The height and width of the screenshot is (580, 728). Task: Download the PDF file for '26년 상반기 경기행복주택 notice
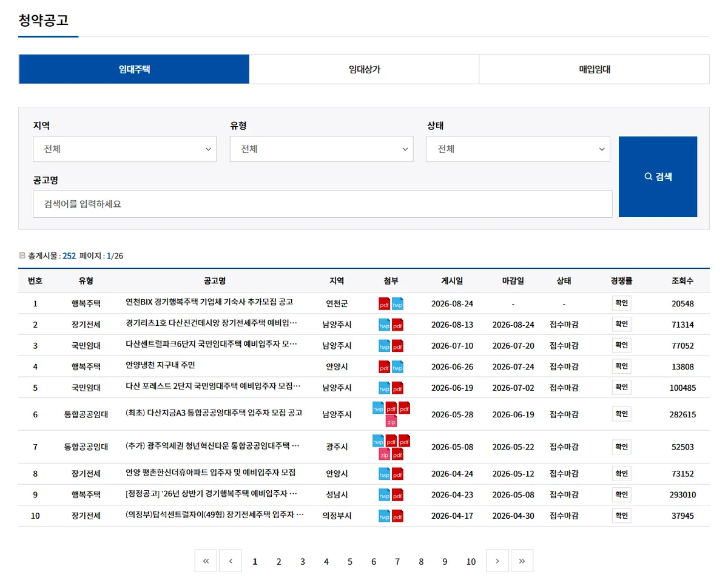pos(397,495)
